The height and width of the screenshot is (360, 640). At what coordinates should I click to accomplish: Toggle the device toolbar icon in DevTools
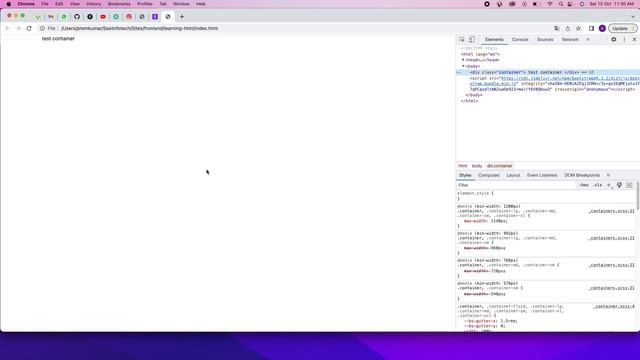[471, 40]
